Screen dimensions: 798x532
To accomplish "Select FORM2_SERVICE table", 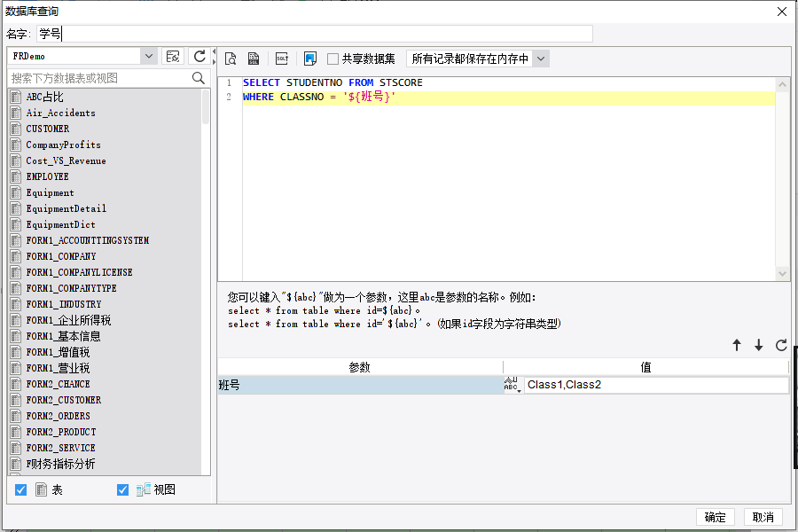I will coord(60,448).
